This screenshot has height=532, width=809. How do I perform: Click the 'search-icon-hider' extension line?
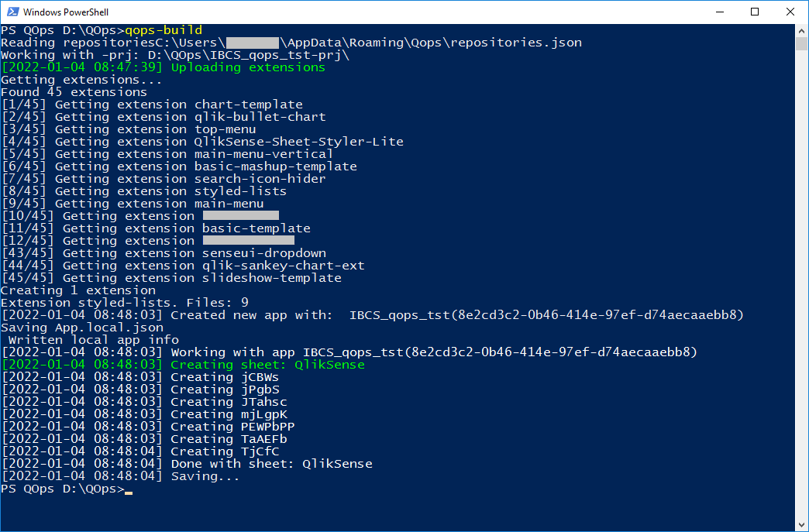[x=164, y=178]
